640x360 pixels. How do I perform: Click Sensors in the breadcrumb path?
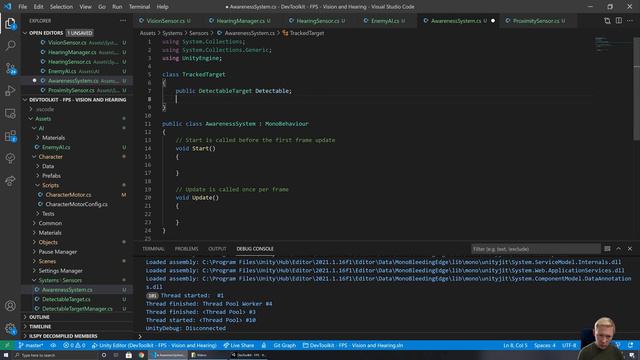[198, 33]
